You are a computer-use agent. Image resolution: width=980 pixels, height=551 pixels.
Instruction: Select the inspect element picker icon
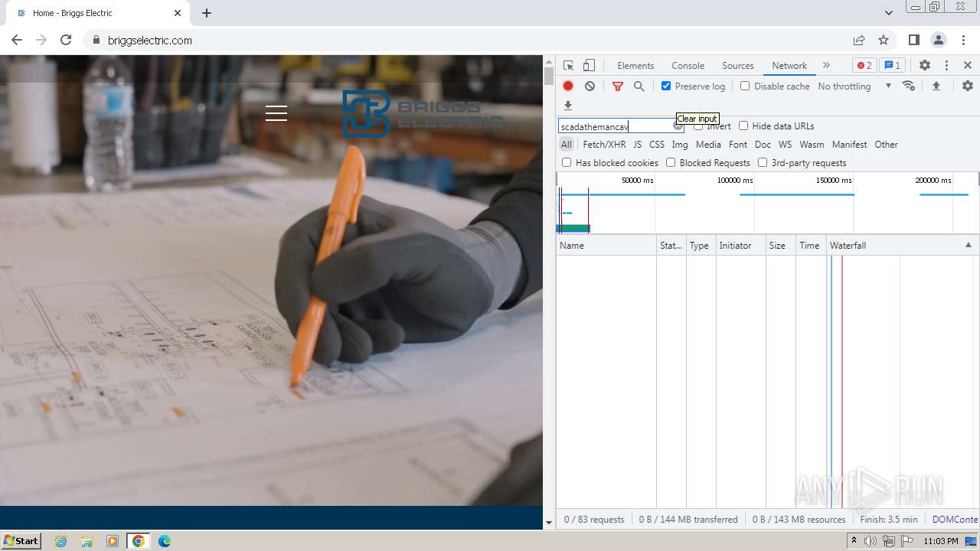pos(568,65)
